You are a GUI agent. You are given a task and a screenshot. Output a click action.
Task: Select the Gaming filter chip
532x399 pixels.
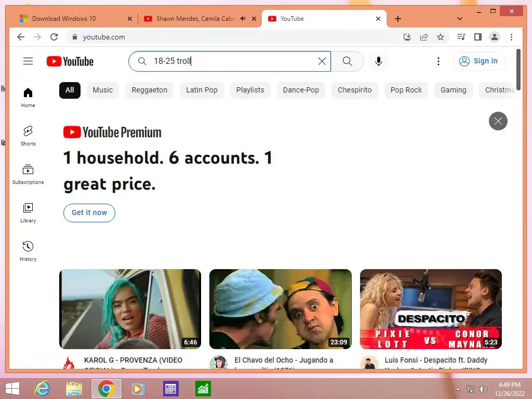[453, 90]
